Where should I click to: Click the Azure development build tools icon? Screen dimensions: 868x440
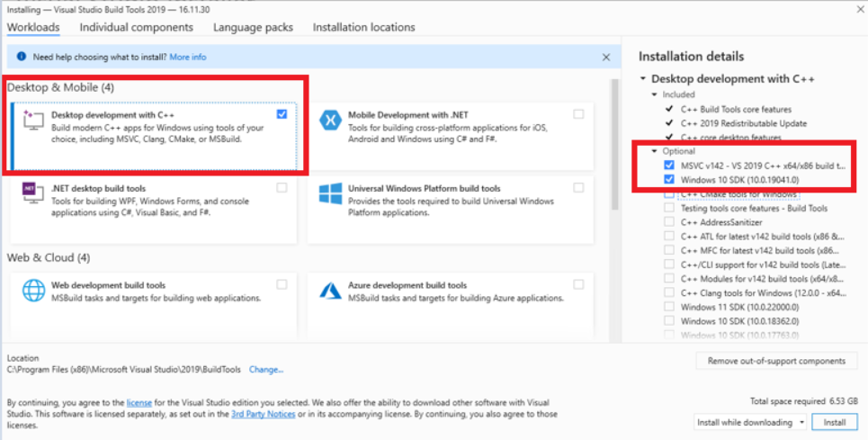(330, 291)
